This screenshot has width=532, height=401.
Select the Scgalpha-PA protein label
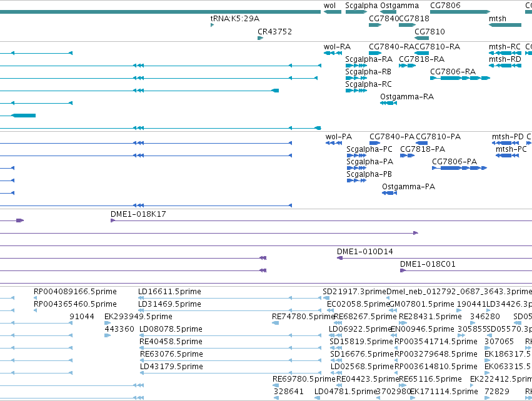click(x=370, y=162)
